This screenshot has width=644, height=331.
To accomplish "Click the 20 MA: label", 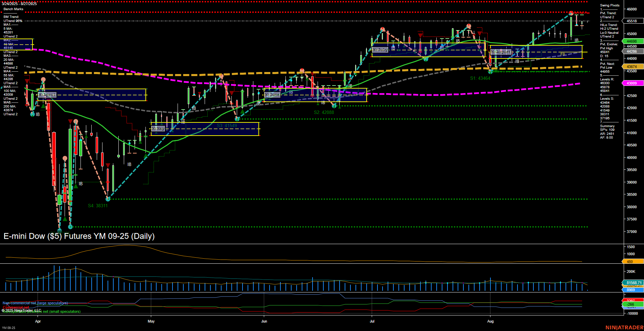I will pyautogui.click(x=9, y=60).
